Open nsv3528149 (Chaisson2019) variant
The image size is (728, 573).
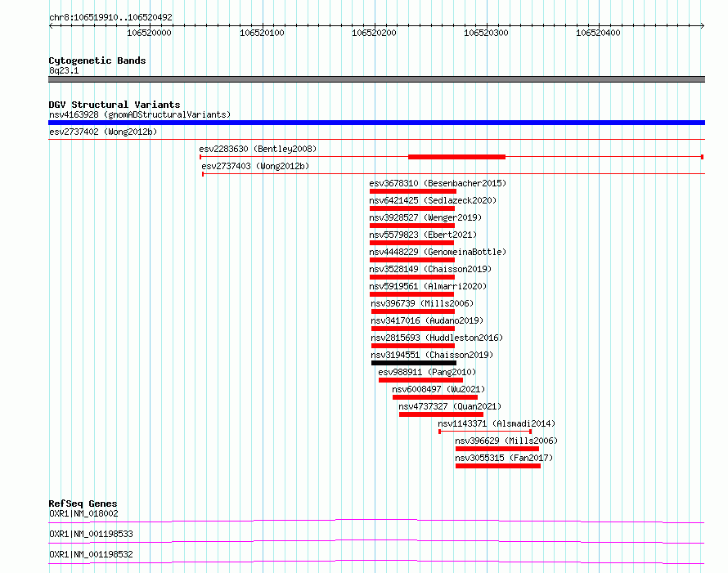430,269
